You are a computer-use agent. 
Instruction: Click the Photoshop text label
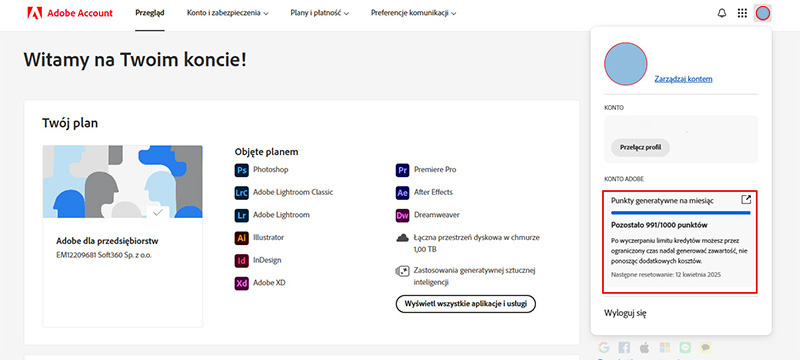pyautogui.click(x=271, y=170)
